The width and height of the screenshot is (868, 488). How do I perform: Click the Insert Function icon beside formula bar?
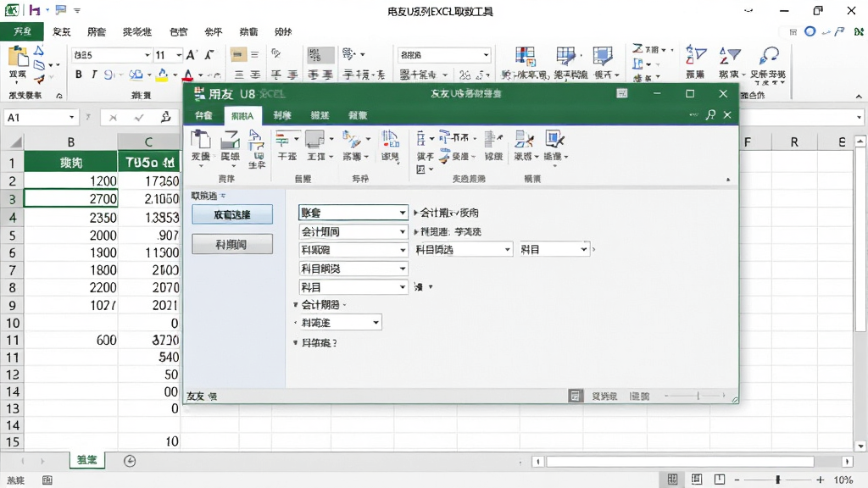165,117
